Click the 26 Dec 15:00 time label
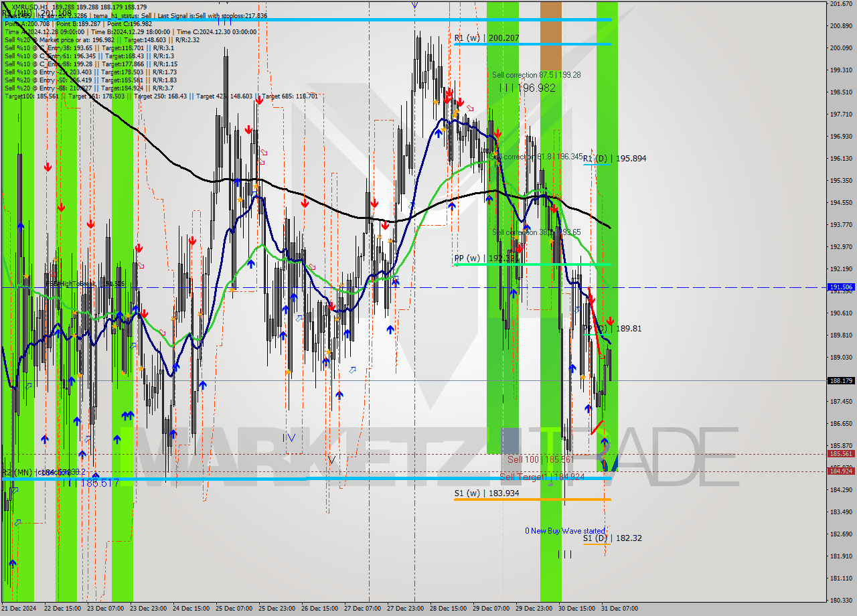The height and width of the screenshot is (616, 857). pyautogui.click(x=320, y=609)
